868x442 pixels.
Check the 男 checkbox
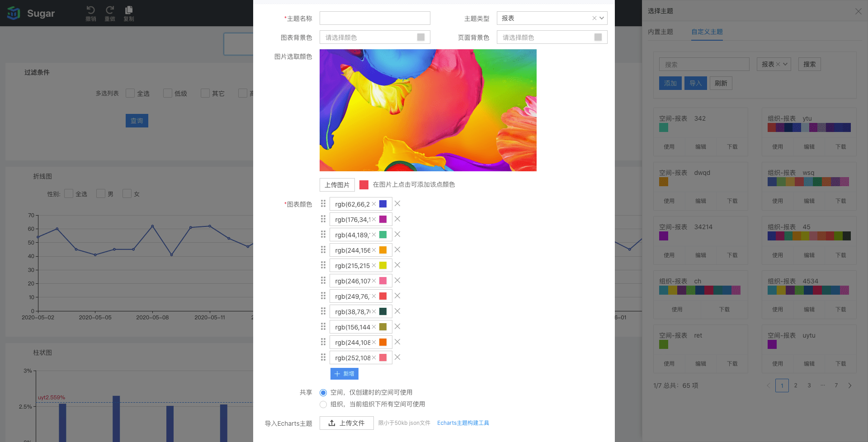click(x=101, y=193)
